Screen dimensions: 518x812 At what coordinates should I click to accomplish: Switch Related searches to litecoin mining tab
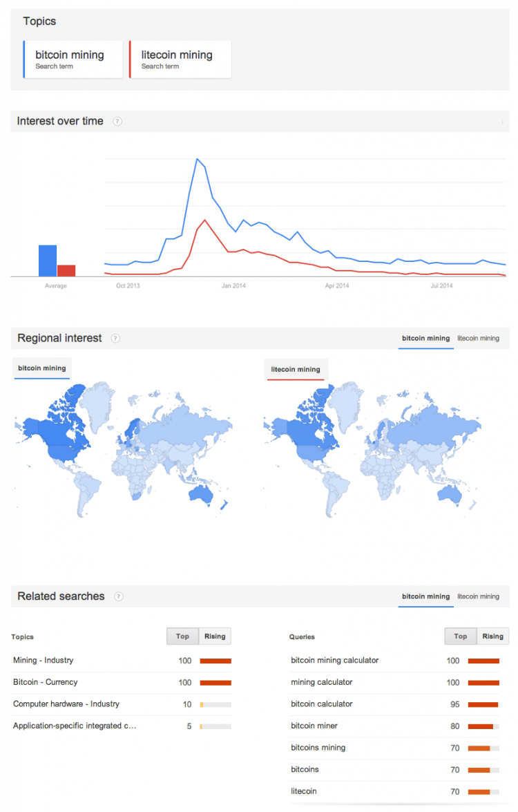[x=478, y=596]
